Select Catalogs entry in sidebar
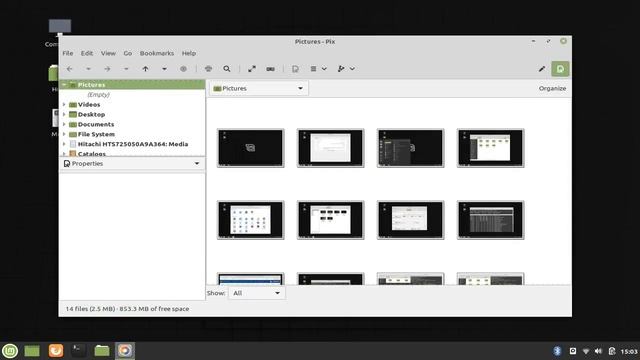 (91, 153)
